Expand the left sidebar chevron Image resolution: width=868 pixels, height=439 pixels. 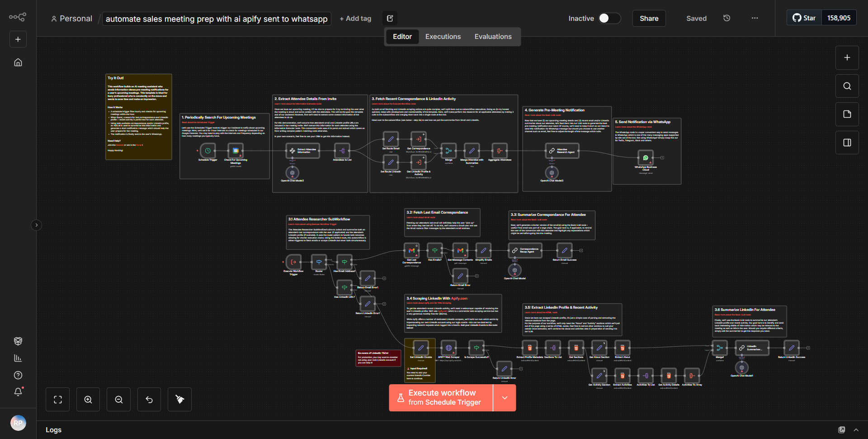[37, 225]
